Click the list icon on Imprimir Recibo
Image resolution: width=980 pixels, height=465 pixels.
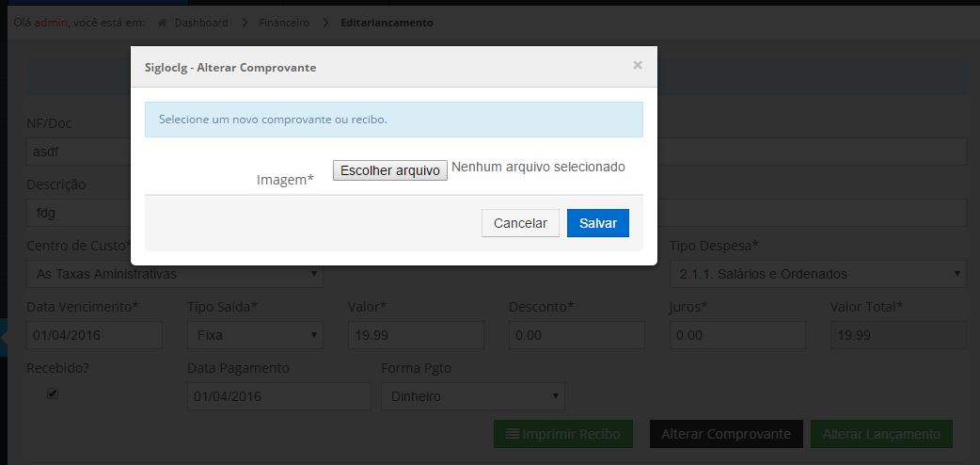pyautogui.click(x=512, y=434)
